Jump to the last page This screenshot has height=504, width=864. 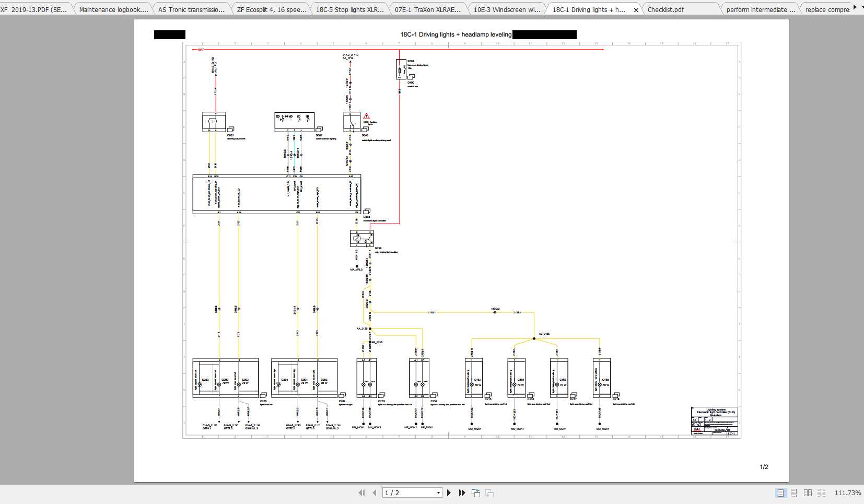462,493
